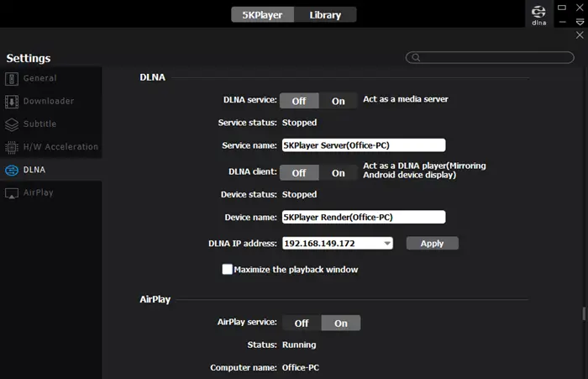The image size is (588, 379).
Task: Maximize the 5KPlayer window
Action: [562, 8]
